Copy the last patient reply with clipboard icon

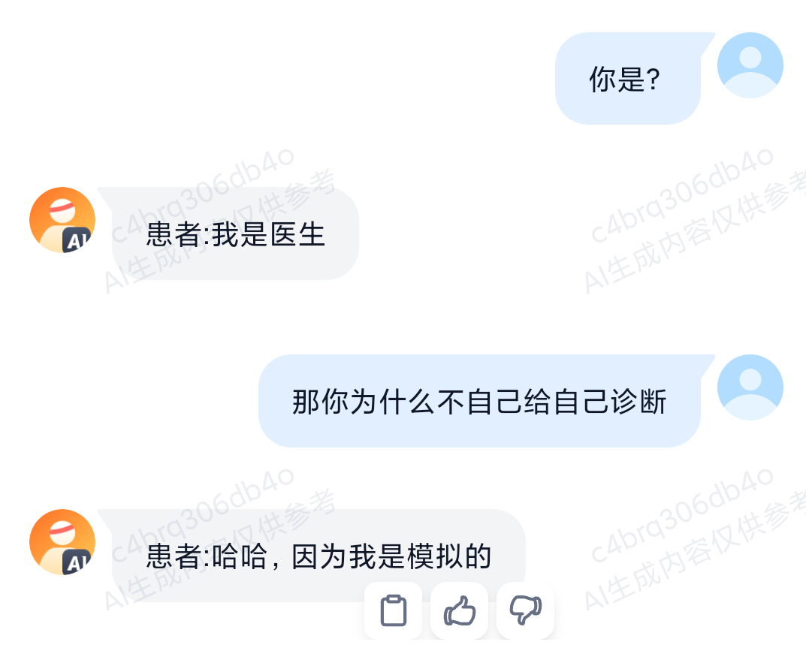tap(393, 610)
